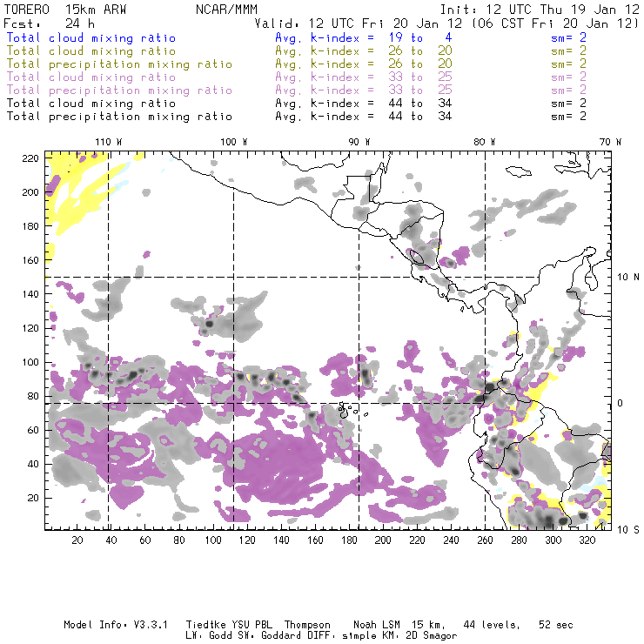Screen dimensions: 644x644
Task: Click the '320' bottom-axis tick label
Action: [587, 540]
